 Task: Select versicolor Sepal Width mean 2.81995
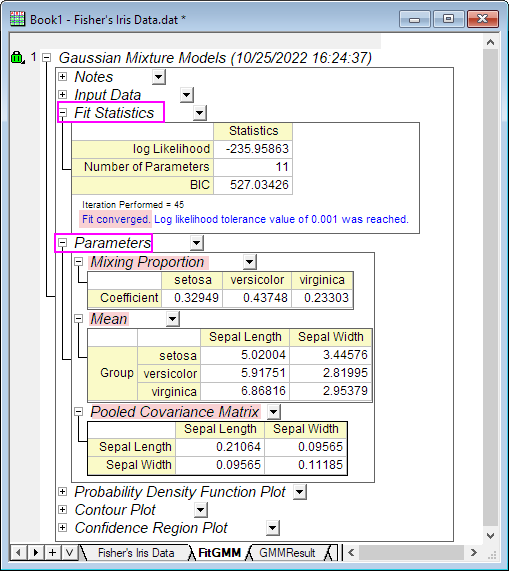point(331,373)
